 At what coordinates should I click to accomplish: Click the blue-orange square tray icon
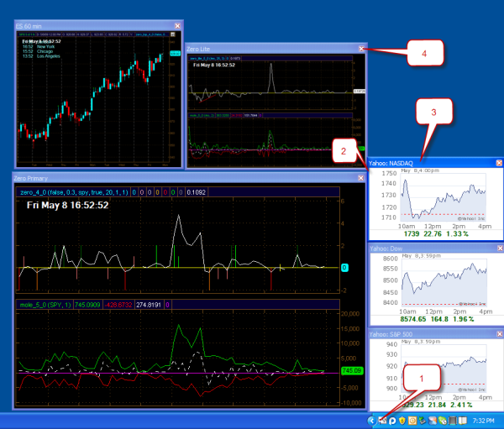[x=432, y=421]
